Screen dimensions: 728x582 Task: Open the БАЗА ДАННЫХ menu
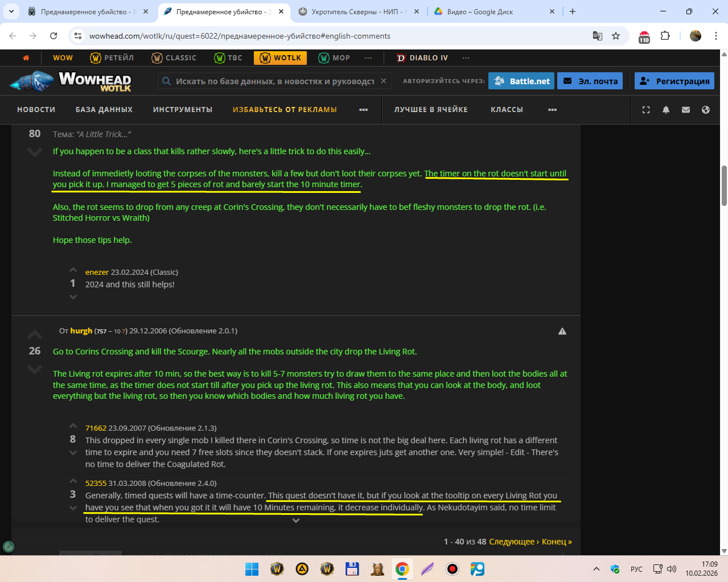[x=104, y=110]
